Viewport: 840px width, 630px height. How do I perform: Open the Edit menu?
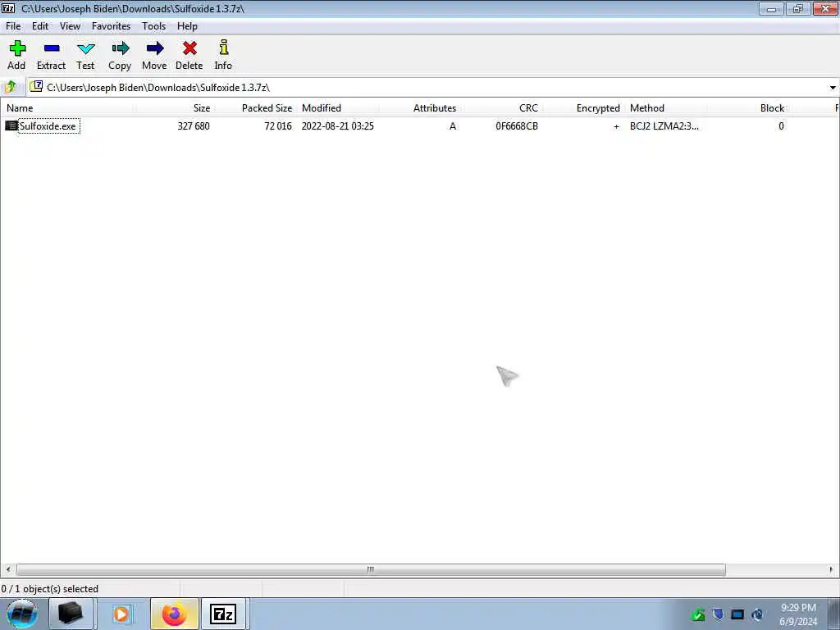click(40, 25)
